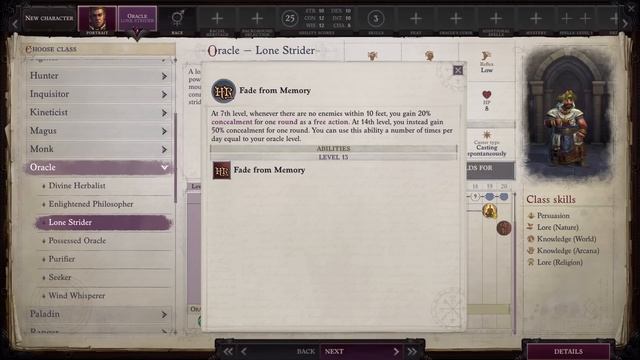Click the Knowledge (World) skill icon
Image resolution: width=640 pixels, height=360 pixels.
[531, 239]
